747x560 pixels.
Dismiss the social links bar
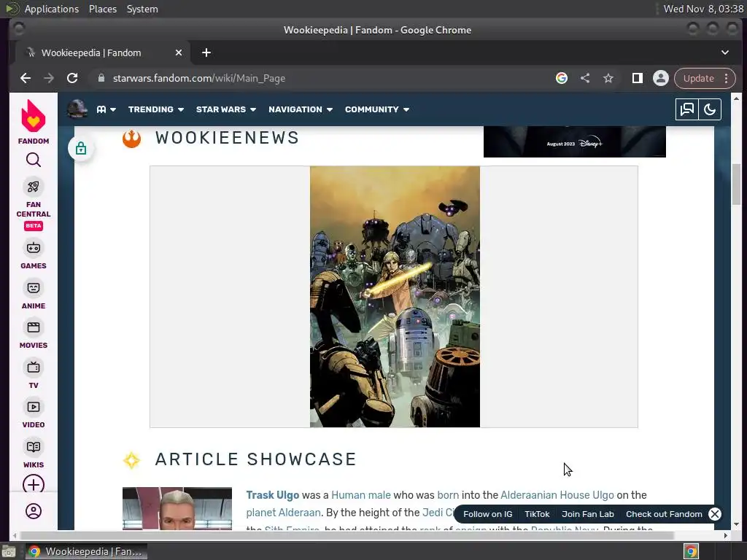[x=715, y=514]
